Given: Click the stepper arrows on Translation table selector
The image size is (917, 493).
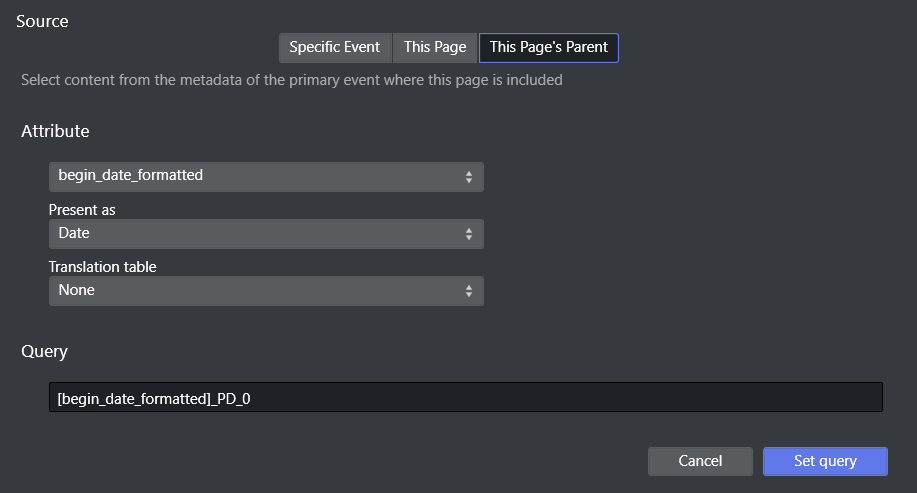Looking at the screenshot, I should coord(468,291).
